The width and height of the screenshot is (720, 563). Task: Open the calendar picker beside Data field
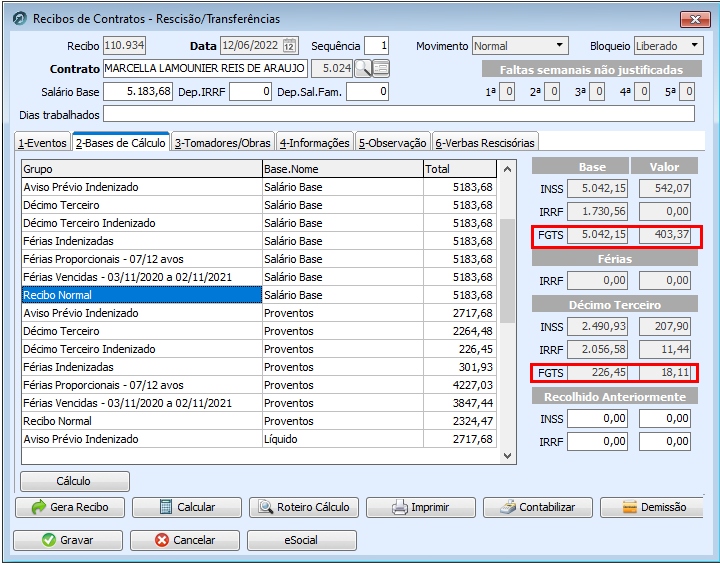289,46
